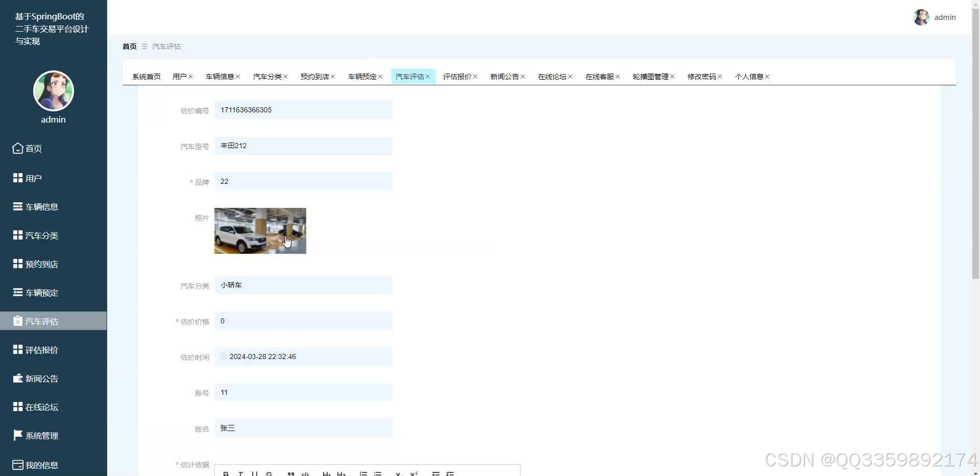Close the active 汽车评估 tab
Screen dimensions: 980x476
coord(428,77)
